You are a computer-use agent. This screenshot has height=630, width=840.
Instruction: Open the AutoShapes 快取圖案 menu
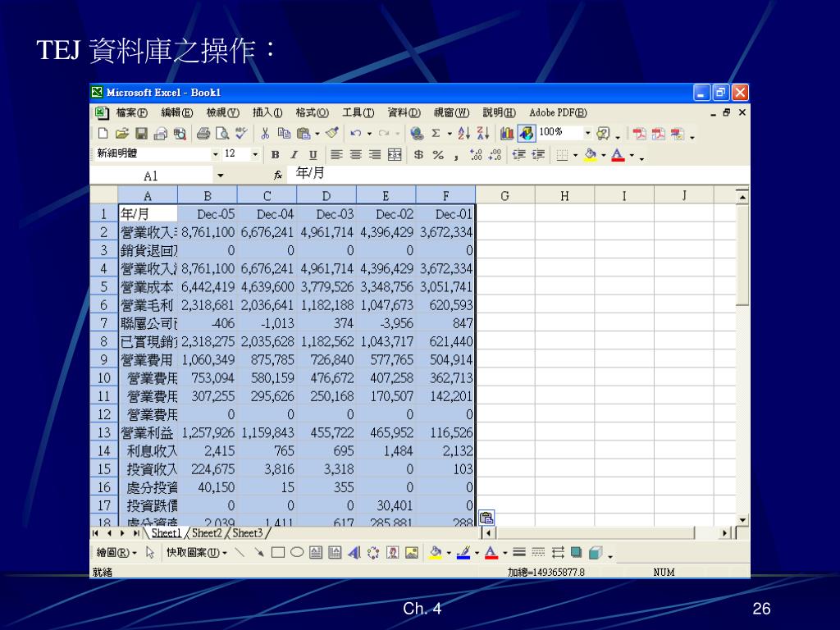pos(197,552)
